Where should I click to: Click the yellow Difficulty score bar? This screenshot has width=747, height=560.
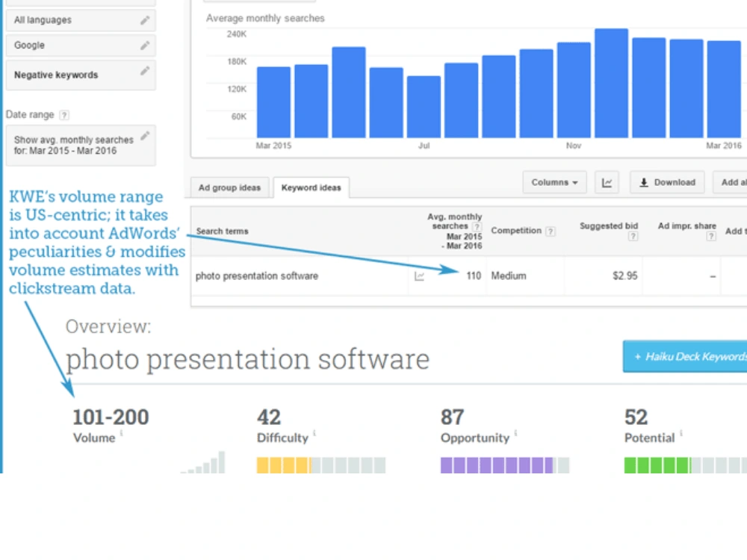tap(321, 465)
